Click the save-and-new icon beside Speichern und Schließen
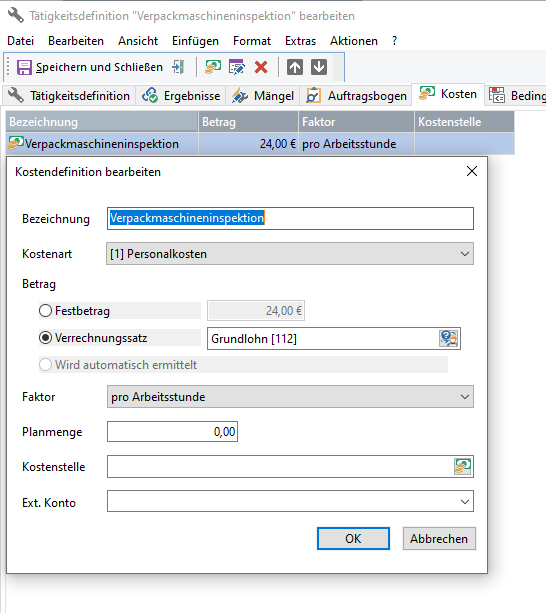The image size is (546, 613). pyautogui.click(x=178, y=67)
